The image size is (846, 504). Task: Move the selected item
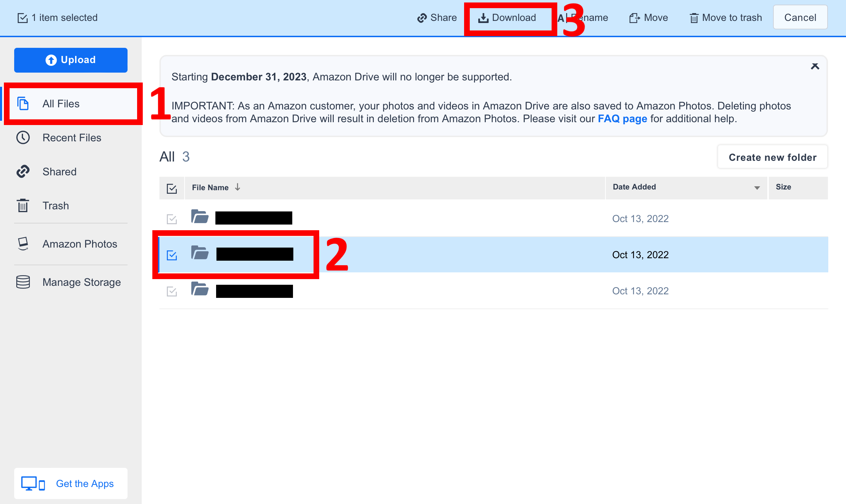tap(648, 18)
